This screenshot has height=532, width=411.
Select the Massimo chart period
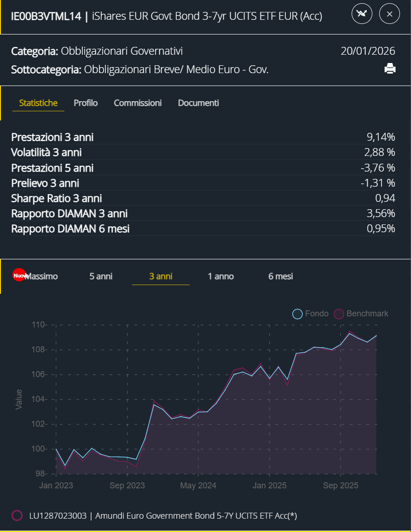[42, 276]
